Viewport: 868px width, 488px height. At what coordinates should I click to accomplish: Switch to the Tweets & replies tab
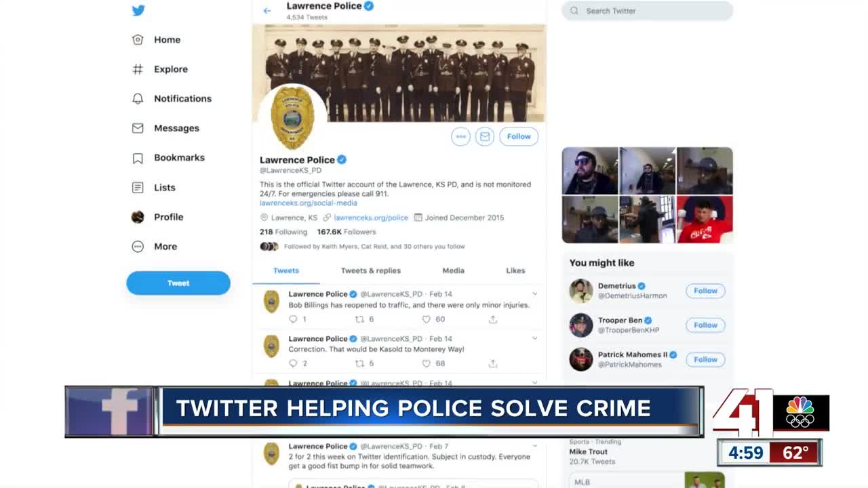coord(370,270)
